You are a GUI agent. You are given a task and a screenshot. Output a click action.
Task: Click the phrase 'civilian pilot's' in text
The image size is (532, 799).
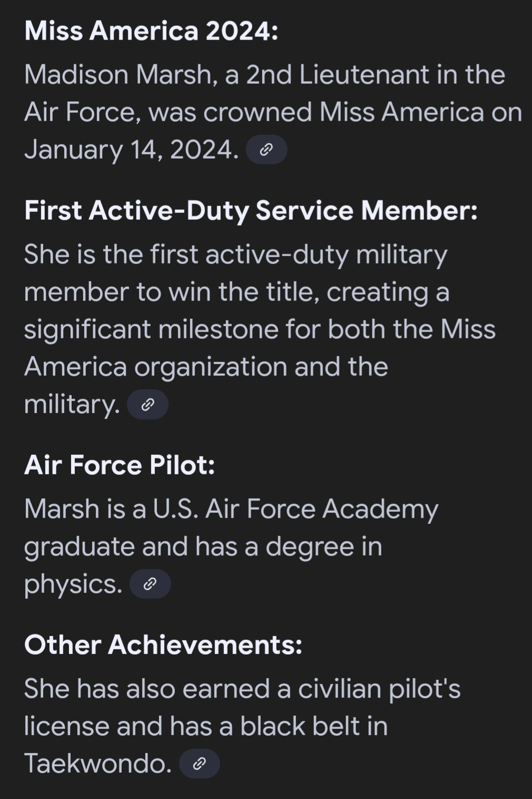coord(379,689)
